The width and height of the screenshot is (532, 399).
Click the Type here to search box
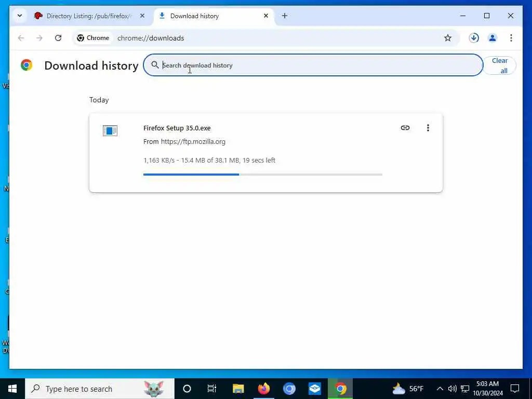point(100,389)
